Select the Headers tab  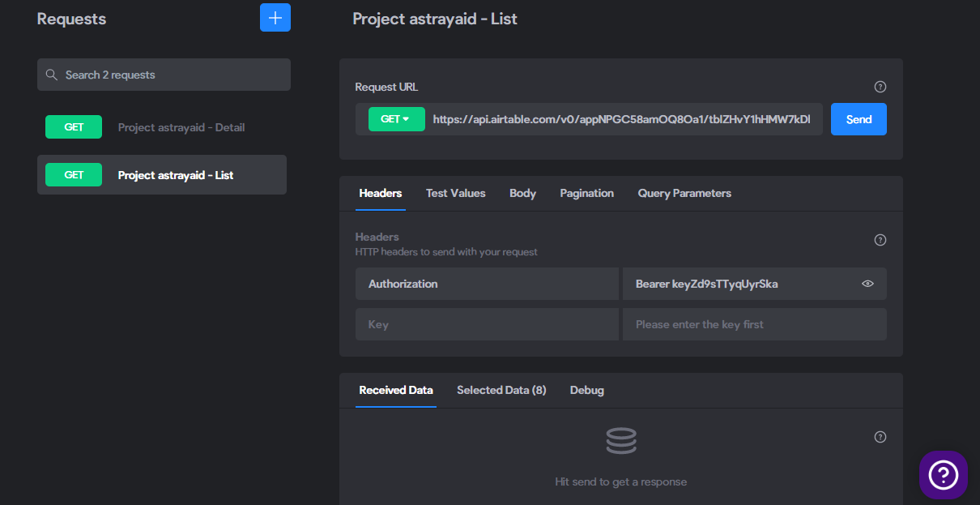click(x=381, y=193)
